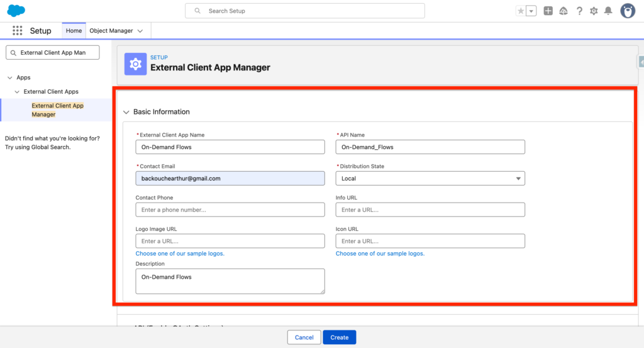This screenshot has width=644, height=348.
Task: Click the Favorites star icon
Action: [520, 11]
